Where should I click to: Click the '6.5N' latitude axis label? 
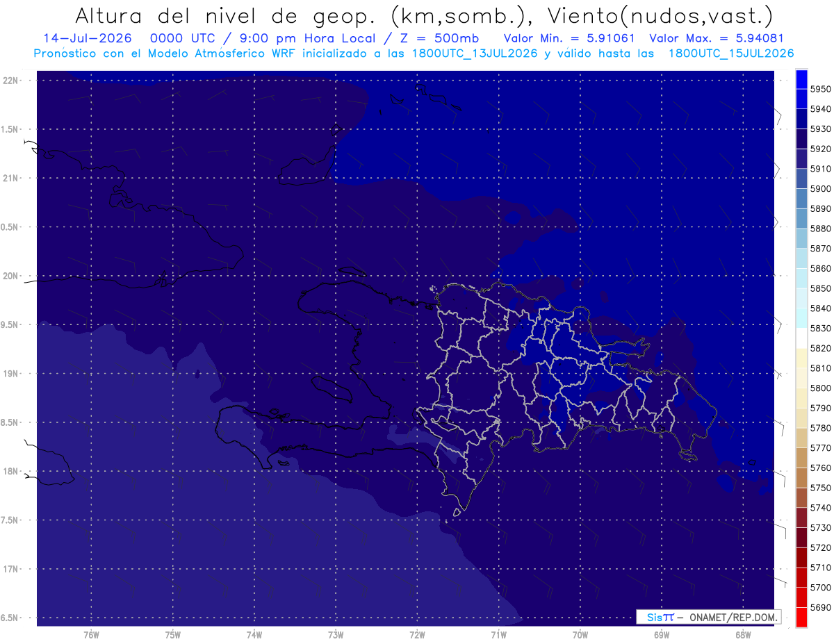[x=10, y=618]
